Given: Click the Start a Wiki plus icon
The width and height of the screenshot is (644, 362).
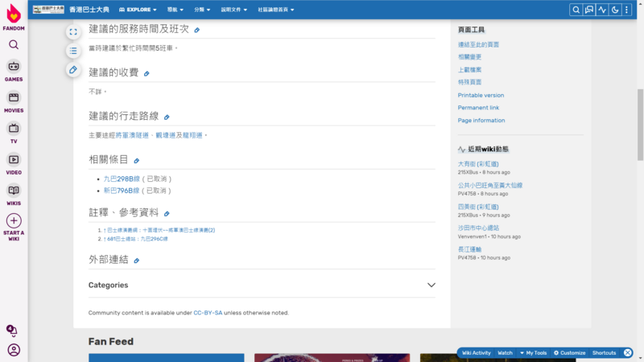Looking at the screenshot, I should (x=14, y=220).
